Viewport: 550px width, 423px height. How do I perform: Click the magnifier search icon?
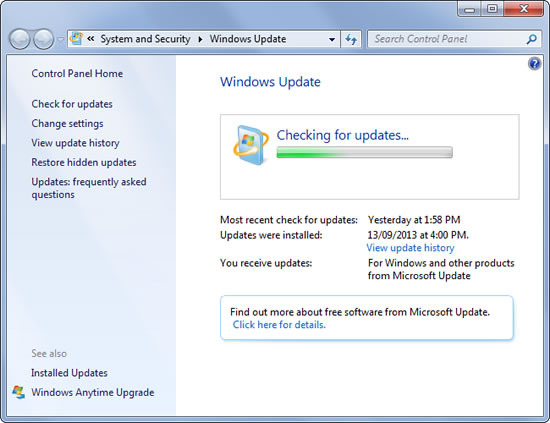click(532, 39)
